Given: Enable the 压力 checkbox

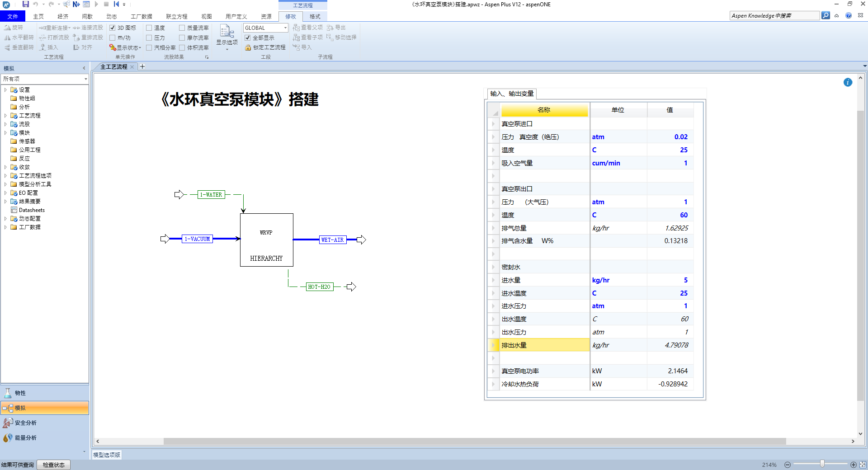Looking at the screenshot, I should coord(149,38).
